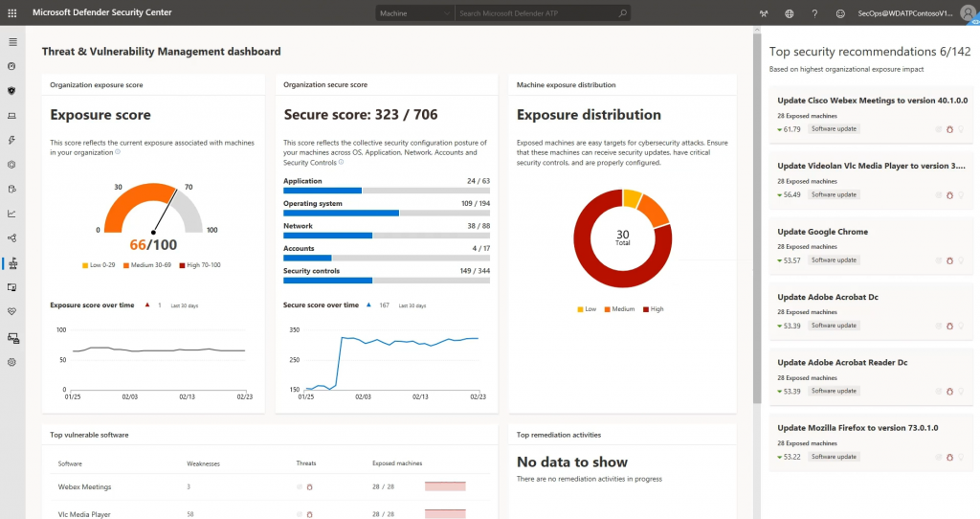Click the info icon beside exposure score description

118,152
